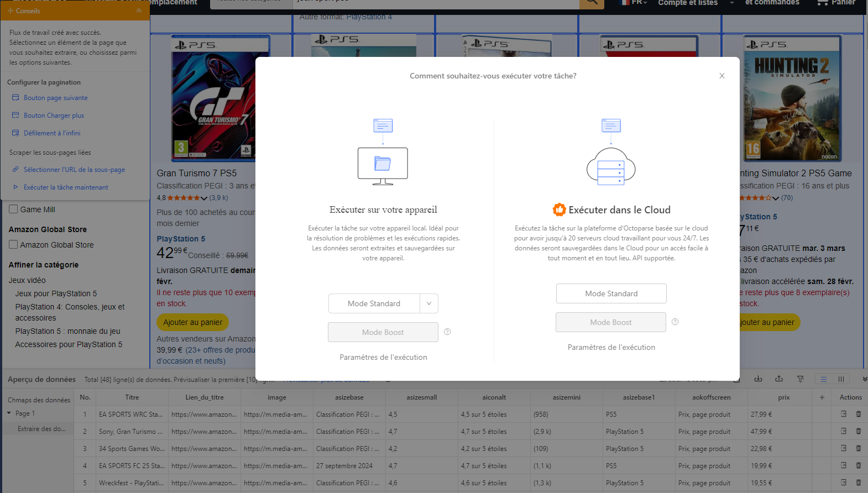Viewport: 868px width, 493px height.
Task: Delete row 5 with trash icon
Action: pyautogui.click(x=859, y=482)
